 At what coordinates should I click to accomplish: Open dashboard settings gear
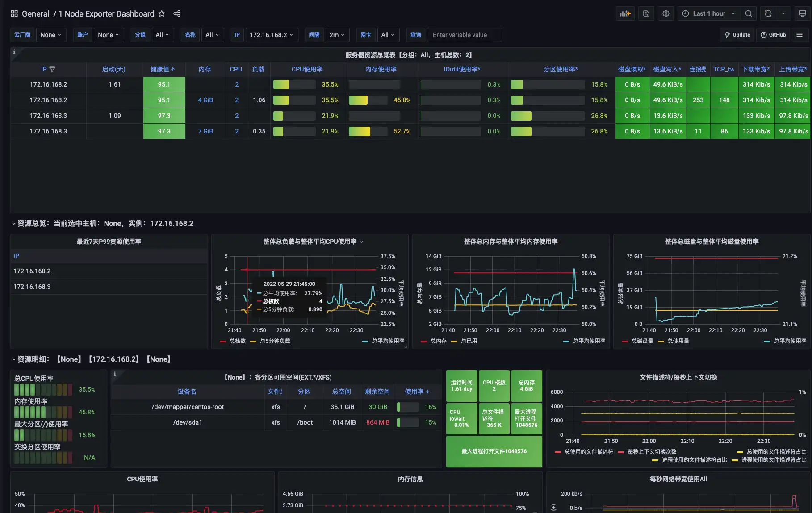pyautogui.click(x=666, y=13)
